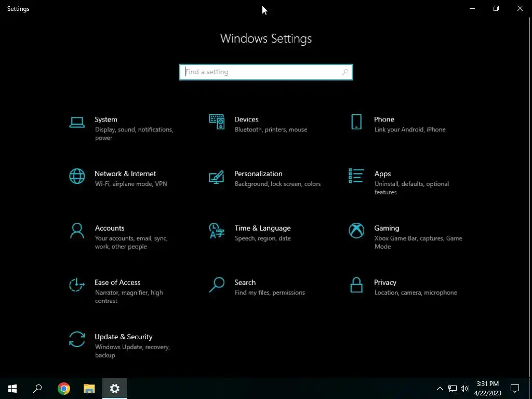Image resolution: width=532 pixels, height=399 pixels.
Task: Open the Phone icon
Action: pos(356,122)
